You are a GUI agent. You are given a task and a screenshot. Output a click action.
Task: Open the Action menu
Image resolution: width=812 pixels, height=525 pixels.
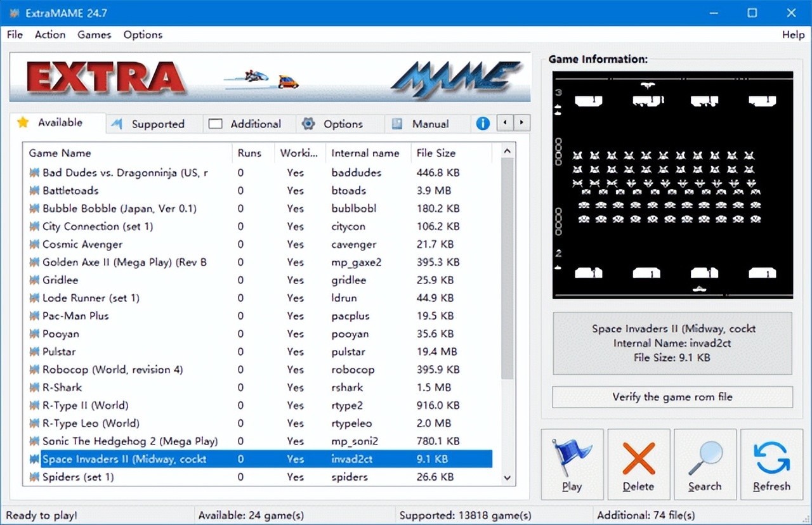(x=50, y=35)
